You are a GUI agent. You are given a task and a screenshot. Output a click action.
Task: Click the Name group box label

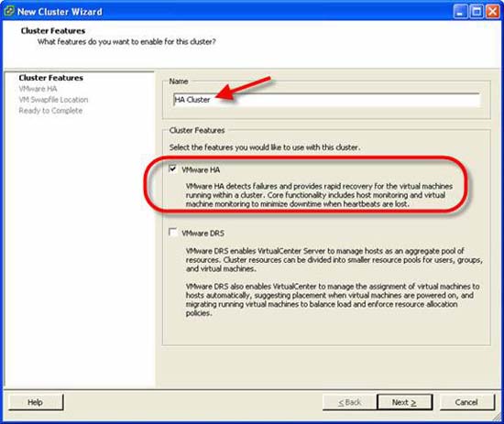[179, 82]
